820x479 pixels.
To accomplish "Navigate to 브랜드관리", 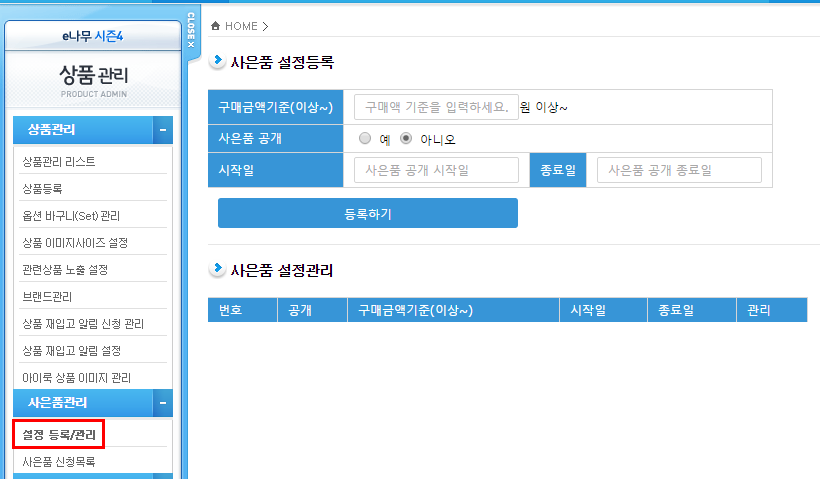I will [x=47, y=296].
